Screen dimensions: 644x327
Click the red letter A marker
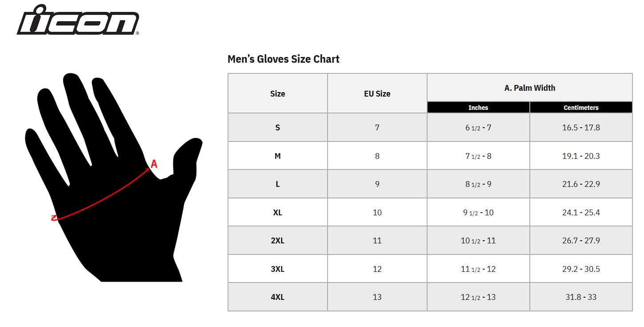(x=154, y=164)
